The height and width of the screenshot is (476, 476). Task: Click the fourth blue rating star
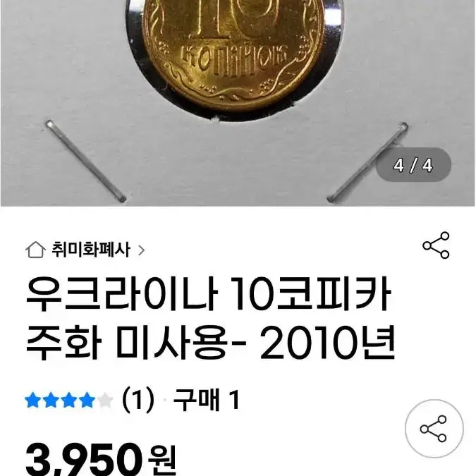(x=87, y=400)
